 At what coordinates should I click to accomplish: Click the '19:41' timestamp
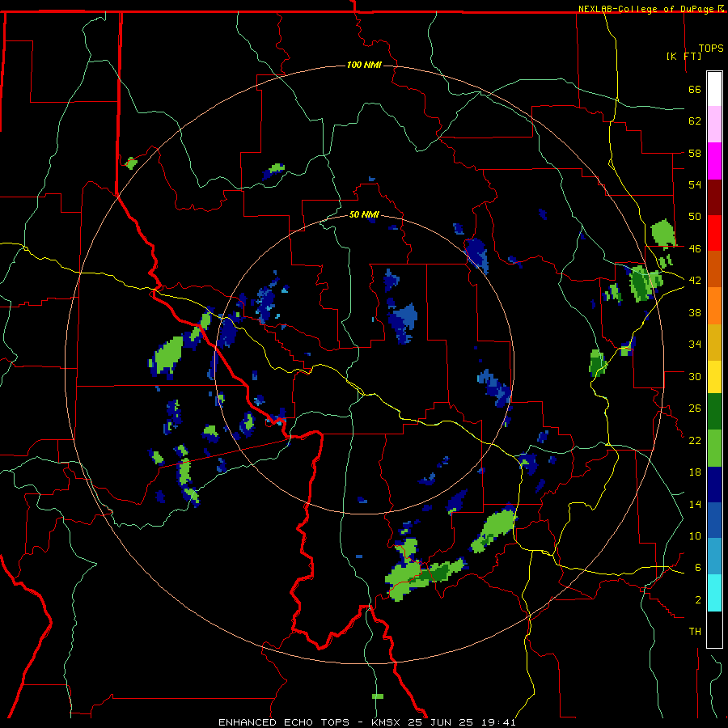click(x=498, y=722)
